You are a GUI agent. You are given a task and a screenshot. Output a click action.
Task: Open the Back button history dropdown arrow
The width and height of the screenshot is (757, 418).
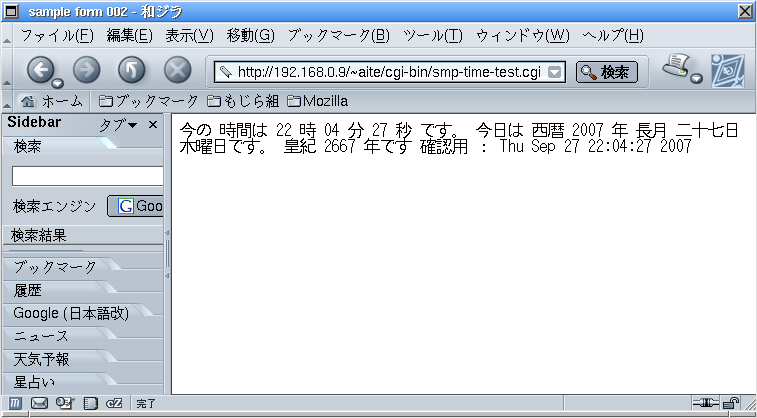[x=58, y=82]
